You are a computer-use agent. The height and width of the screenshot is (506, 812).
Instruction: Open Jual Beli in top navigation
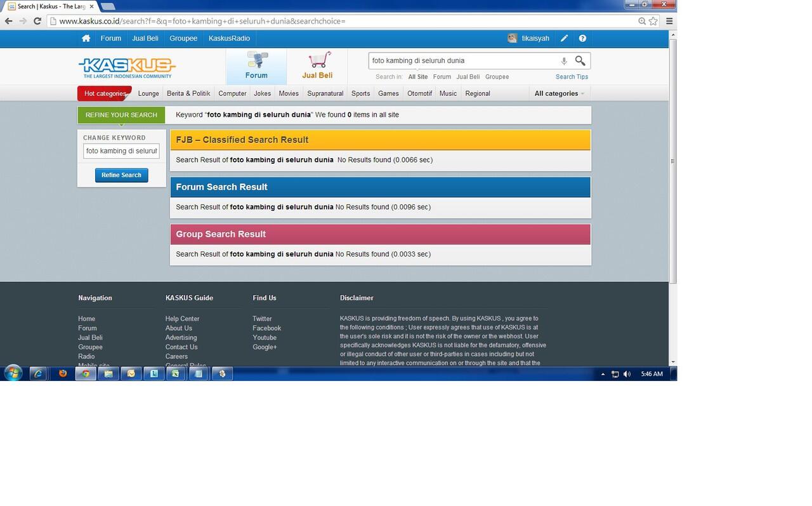[x=145, y=38]
